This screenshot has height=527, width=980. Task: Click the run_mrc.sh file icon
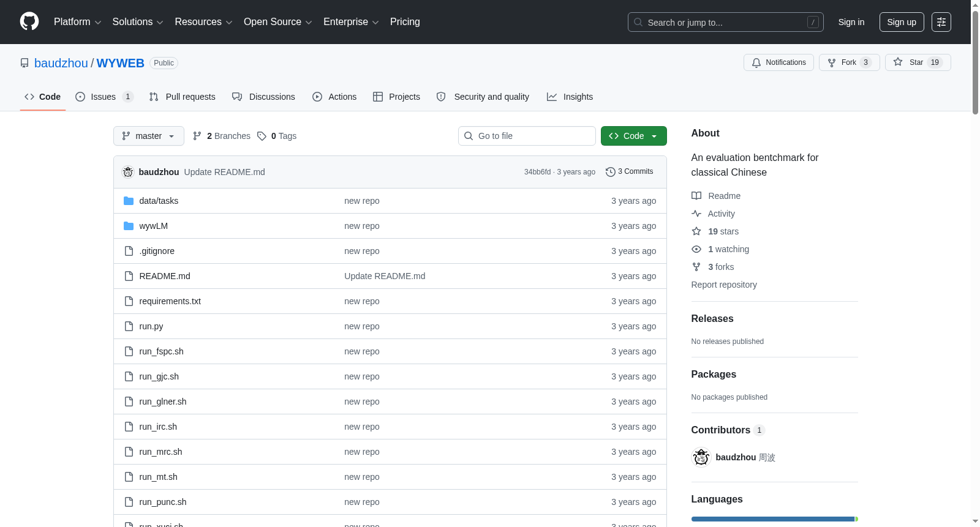pos(129,452)
